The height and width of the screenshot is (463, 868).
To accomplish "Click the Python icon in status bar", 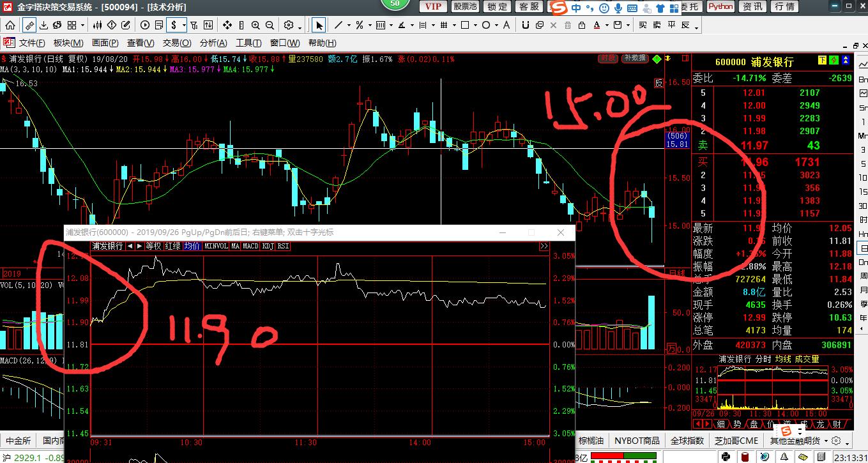I will click(726, 457).
